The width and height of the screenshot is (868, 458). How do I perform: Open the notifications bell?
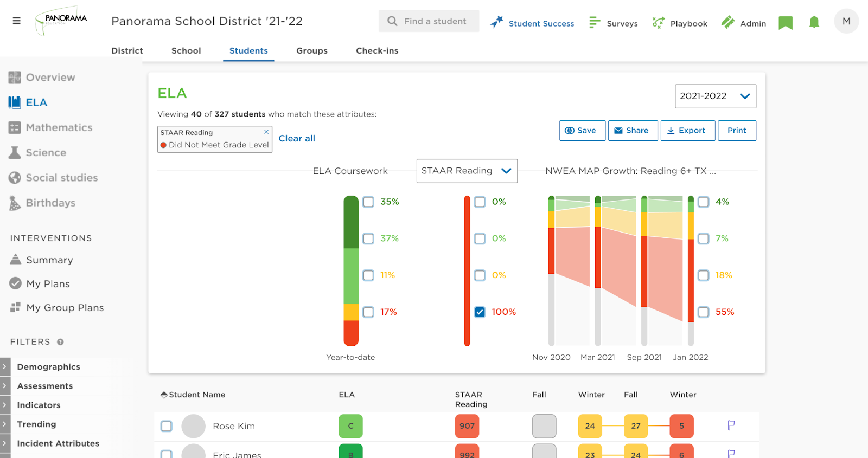tap(814, 22)
